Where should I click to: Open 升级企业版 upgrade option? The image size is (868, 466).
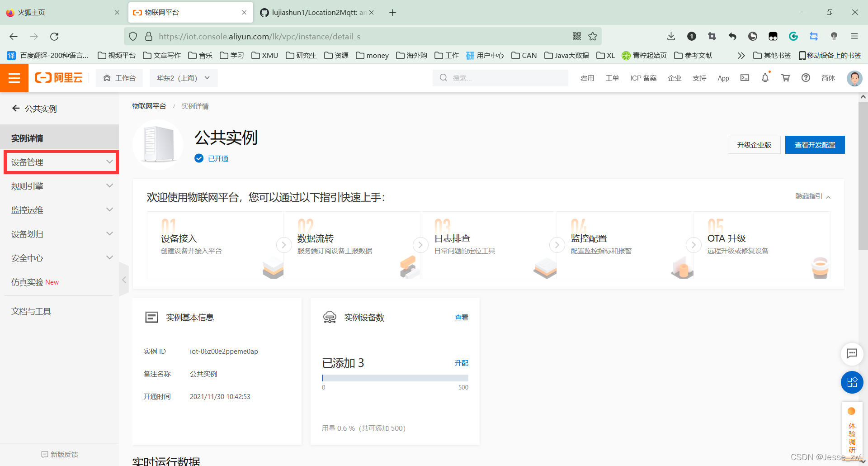(754, 145)
